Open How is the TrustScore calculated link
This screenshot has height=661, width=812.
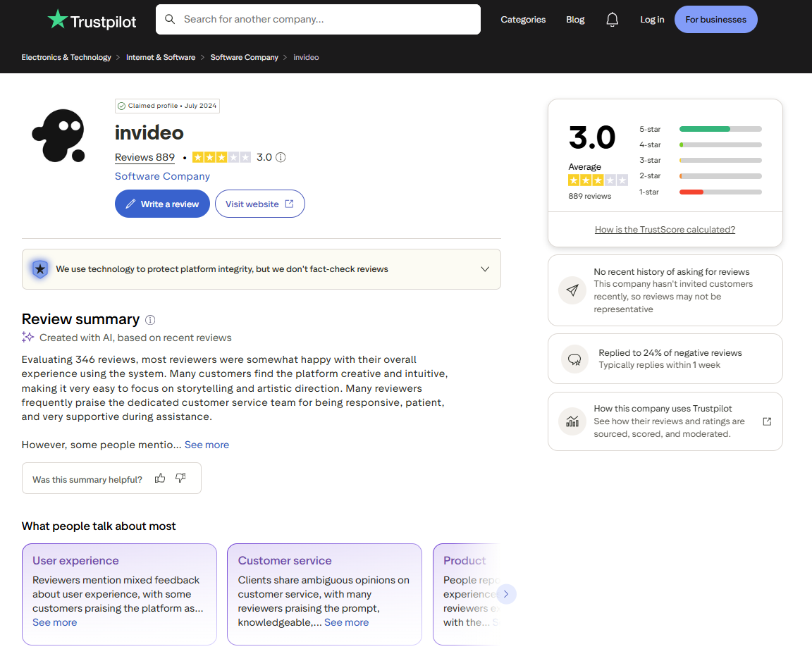(665, 229)
